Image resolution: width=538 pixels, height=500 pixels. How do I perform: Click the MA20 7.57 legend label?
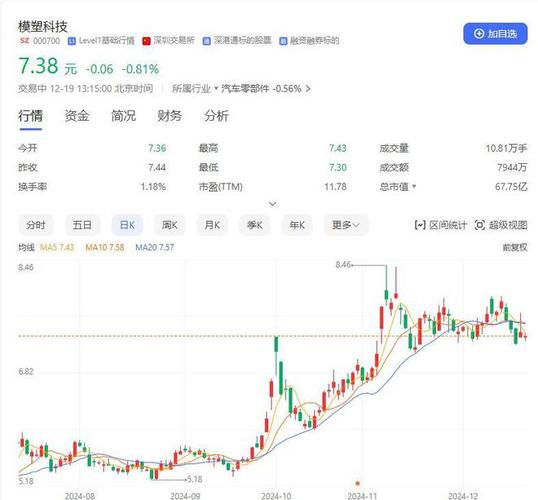coord(155,247)
